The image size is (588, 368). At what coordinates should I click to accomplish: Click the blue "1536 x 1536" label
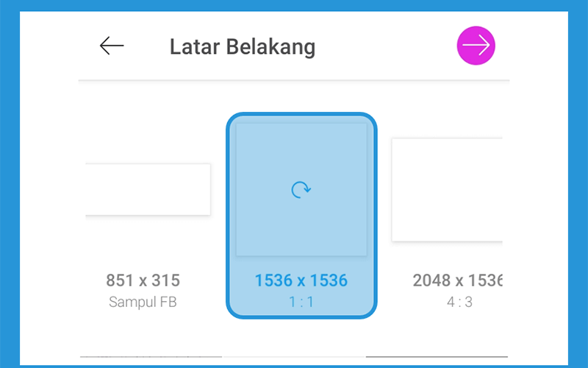coord(301,280)
